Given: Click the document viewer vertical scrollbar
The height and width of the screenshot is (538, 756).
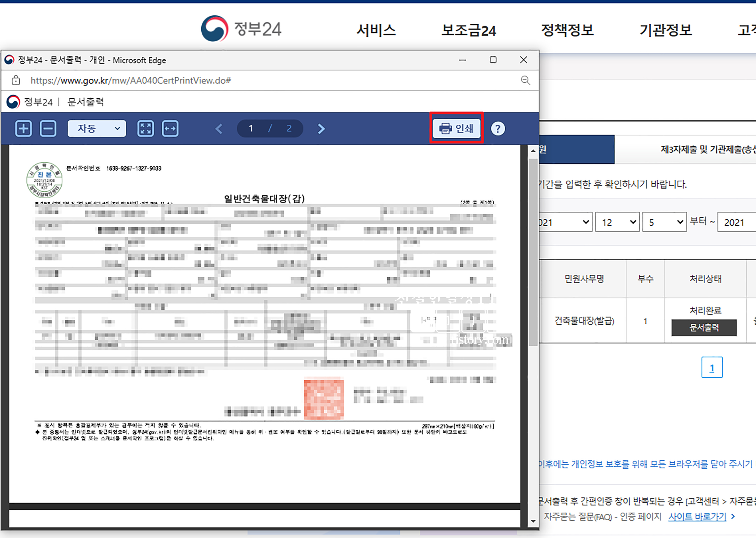Looking at the screenshot, I should pos(533,252).
